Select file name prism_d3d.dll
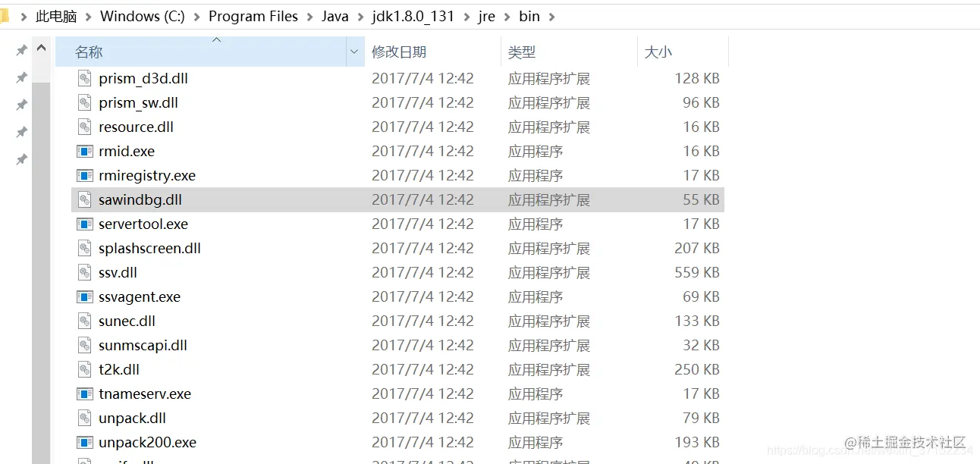 pyautogui.click(x=143, y=78)
